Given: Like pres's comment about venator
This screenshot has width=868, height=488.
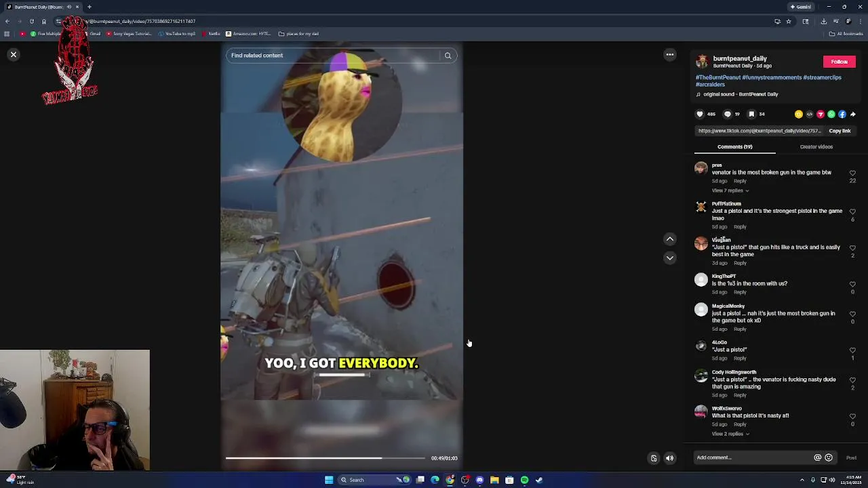Looking at the screenshot, I should tap(852, 174).
